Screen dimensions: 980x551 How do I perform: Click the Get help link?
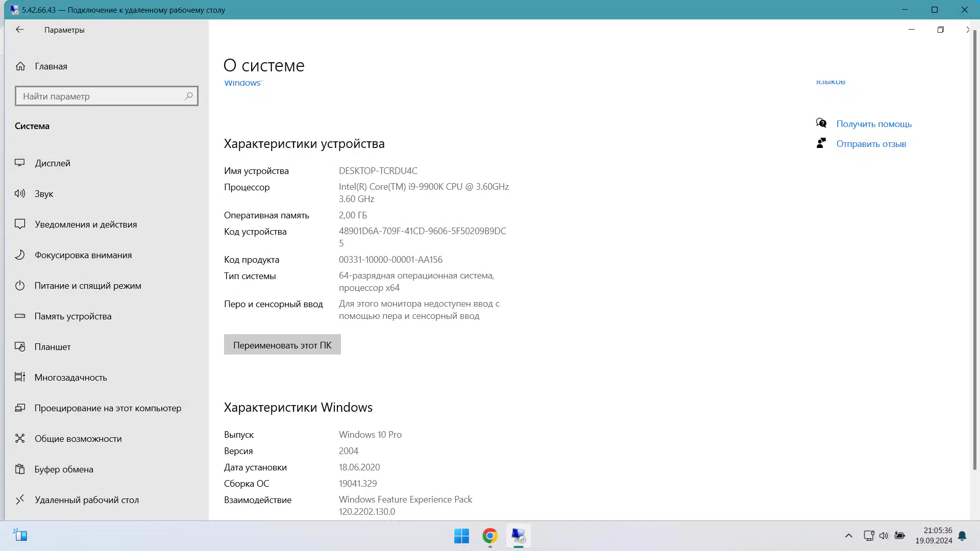coord(873,124)
